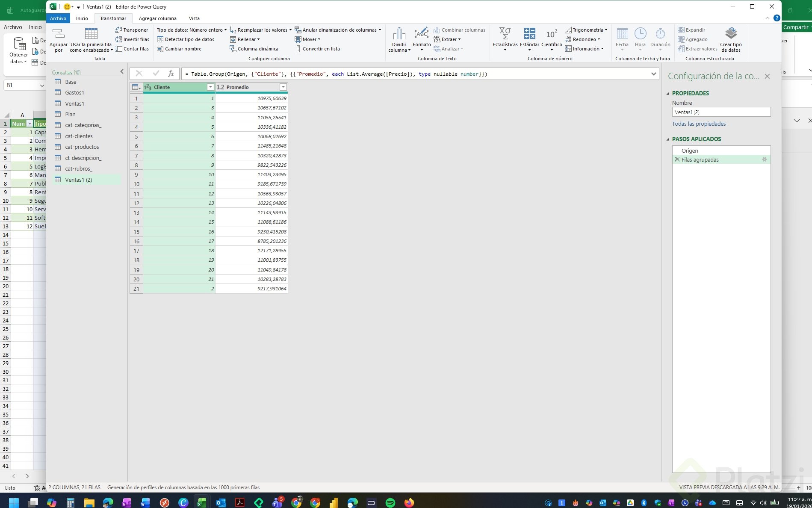812x508 pixels.
Task: Click Cambiar nombre in the ribbon
Action: pos(179,49)
